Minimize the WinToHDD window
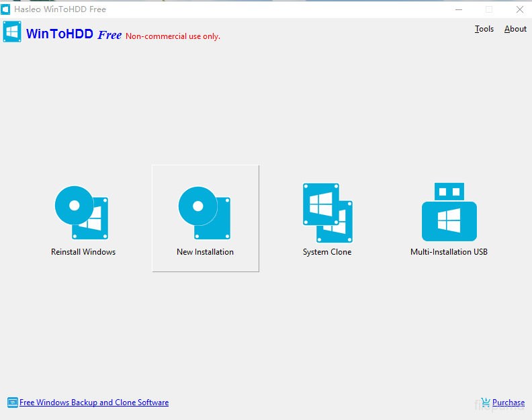 pos(458,9)
